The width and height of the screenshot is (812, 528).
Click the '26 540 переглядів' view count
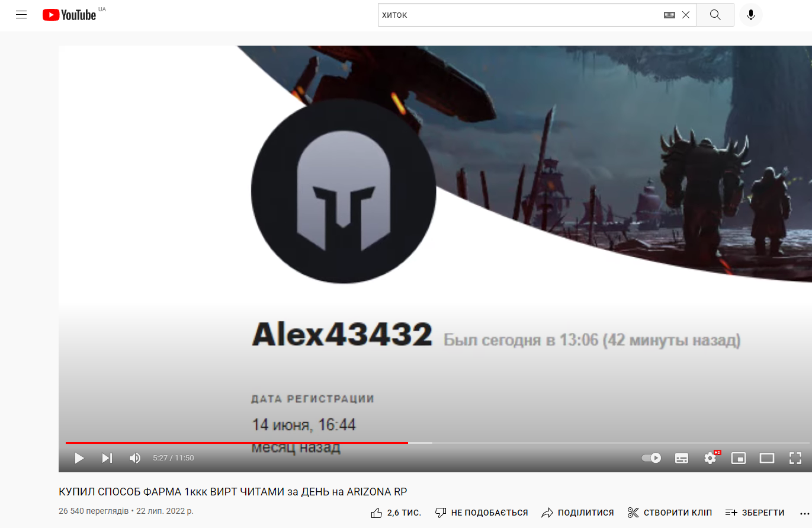coord(94,511)
